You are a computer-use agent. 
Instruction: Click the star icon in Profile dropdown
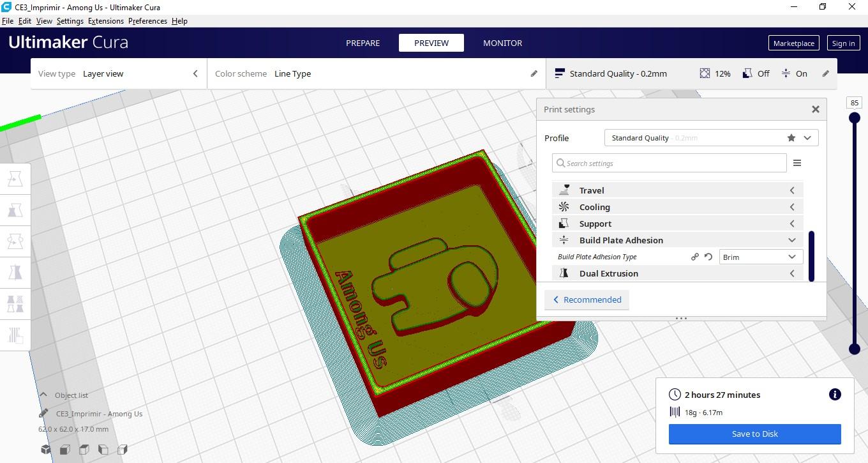[791, 138]
